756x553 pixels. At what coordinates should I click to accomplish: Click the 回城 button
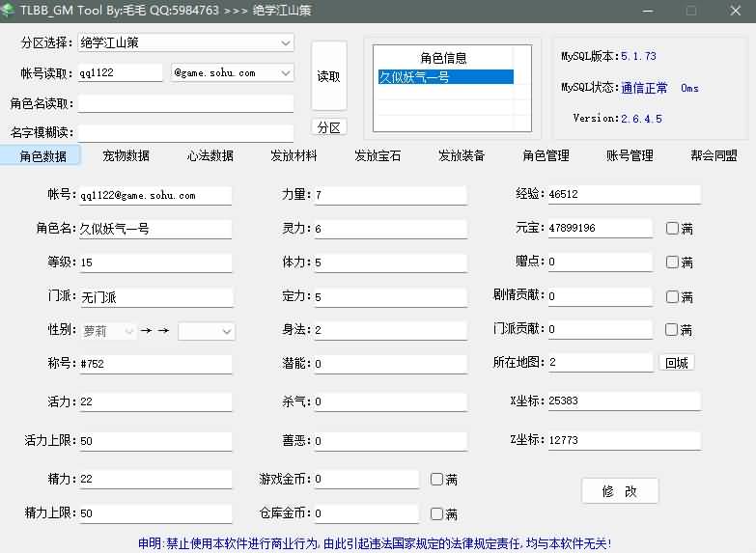pyautogui.click(x=677, y=363)
